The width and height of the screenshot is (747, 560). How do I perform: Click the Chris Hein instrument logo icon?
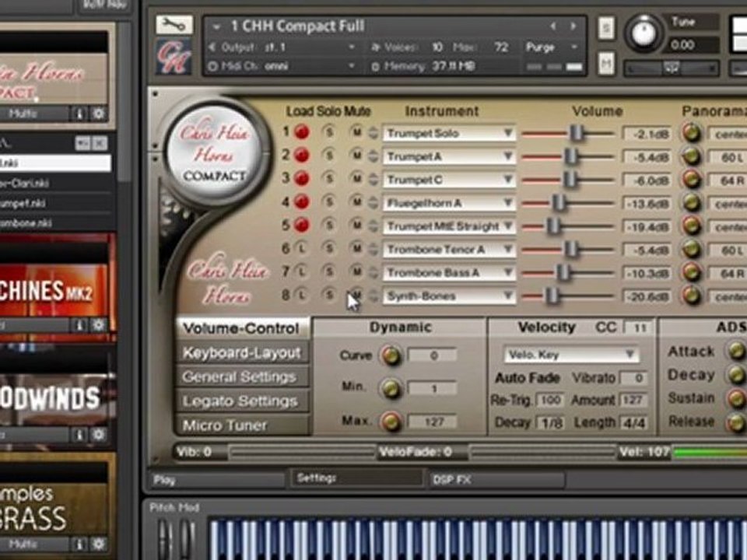pyautogui.click(x=174, y=56)
